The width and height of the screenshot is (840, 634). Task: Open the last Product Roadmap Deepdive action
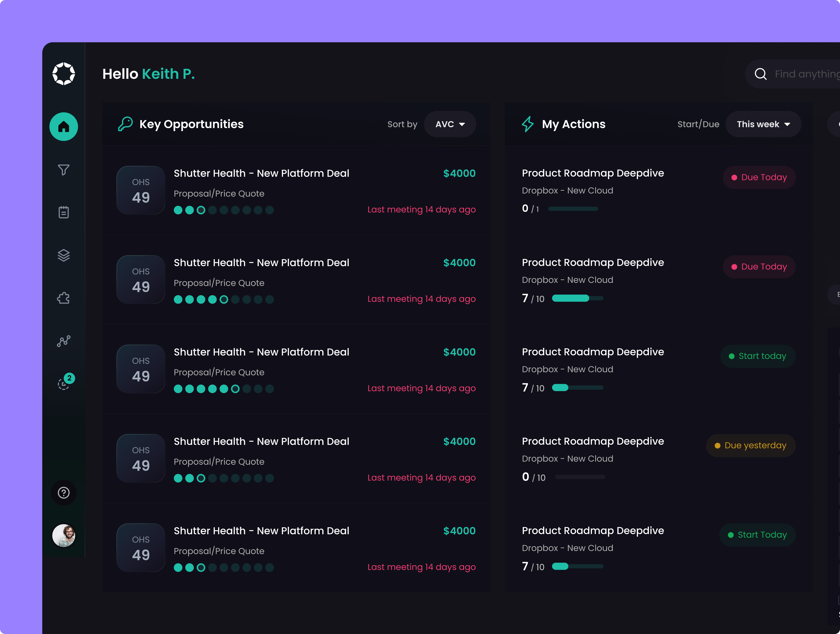592,530
